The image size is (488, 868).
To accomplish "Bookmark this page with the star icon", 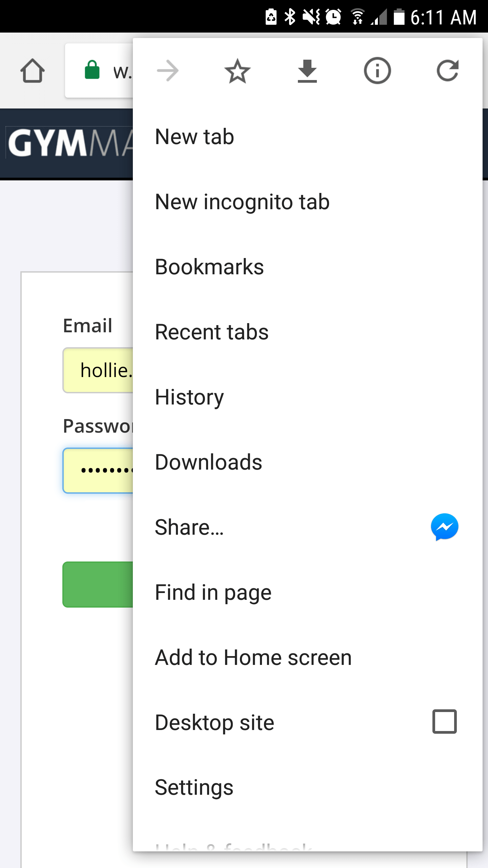I will 238,71.
